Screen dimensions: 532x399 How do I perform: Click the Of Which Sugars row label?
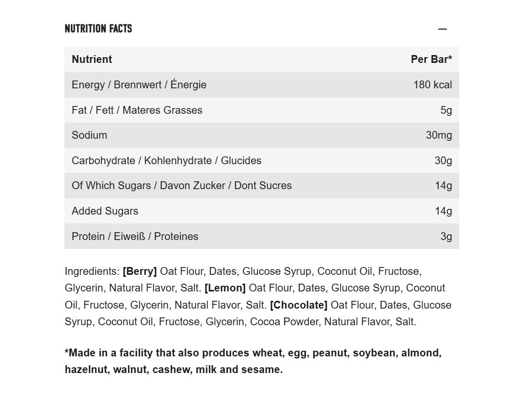point(181,185)
